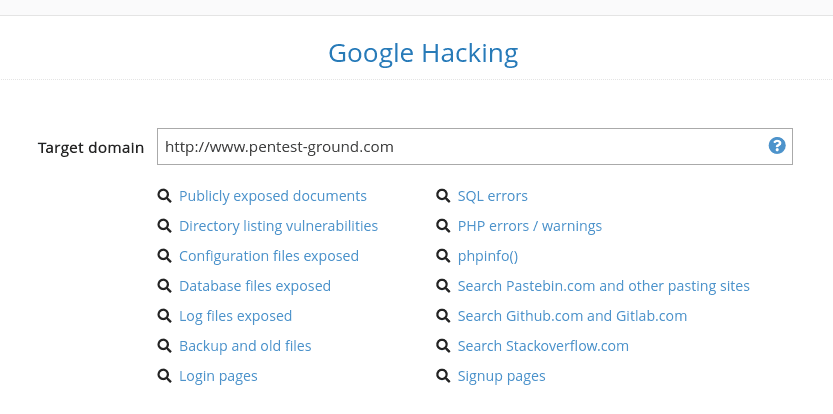Click the Configuration files exposed link
Screen dimensions: 833x414
[269, 256]
